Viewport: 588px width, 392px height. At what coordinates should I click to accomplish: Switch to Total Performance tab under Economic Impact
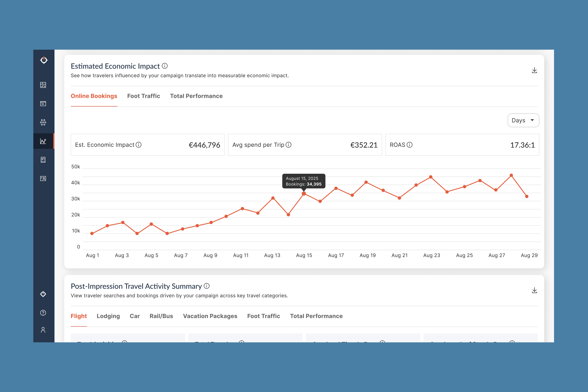(196, 96)
